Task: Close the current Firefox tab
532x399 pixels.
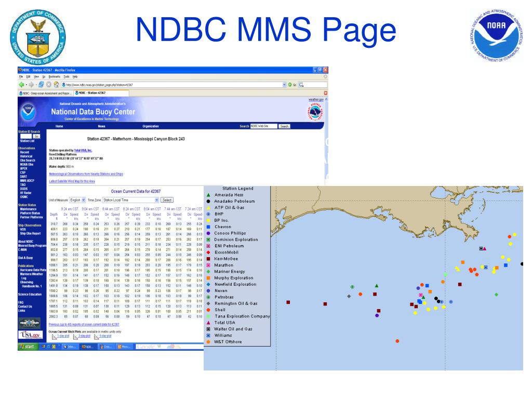Action: point(326,93)
